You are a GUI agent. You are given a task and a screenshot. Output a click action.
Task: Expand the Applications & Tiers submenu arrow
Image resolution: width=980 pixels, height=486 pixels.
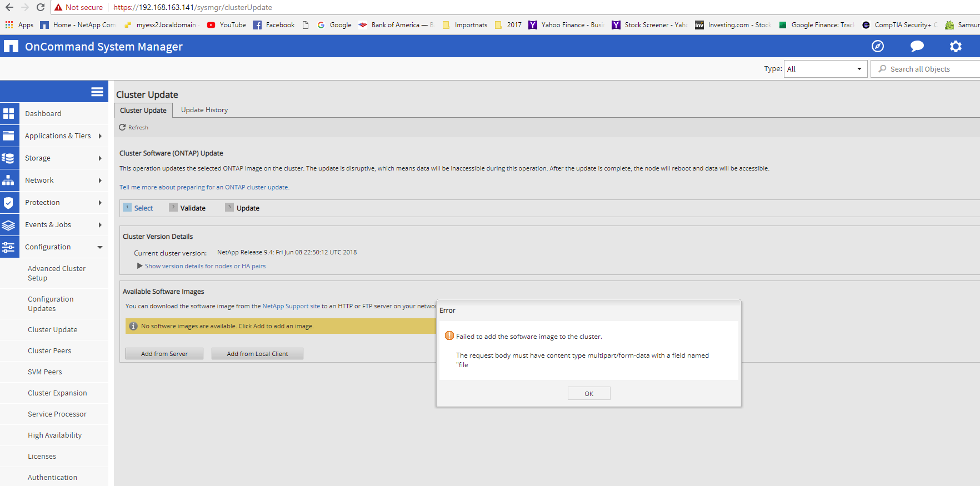[100, 136]
